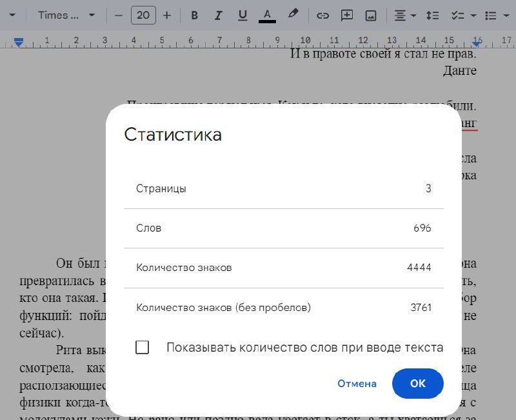Expand the alignment options arrow
This screenshot has height=420, width=516.
[x=413, y=15]
